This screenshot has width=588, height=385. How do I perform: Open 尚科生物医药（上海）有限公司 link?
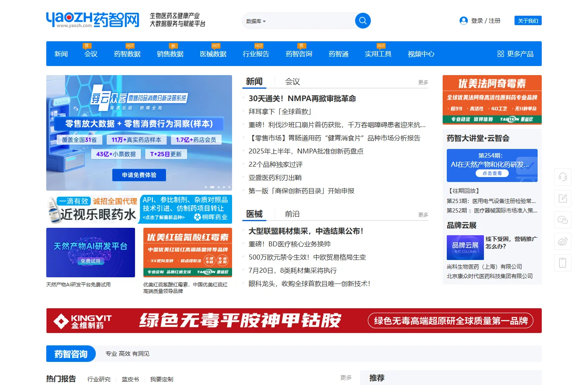484,267
